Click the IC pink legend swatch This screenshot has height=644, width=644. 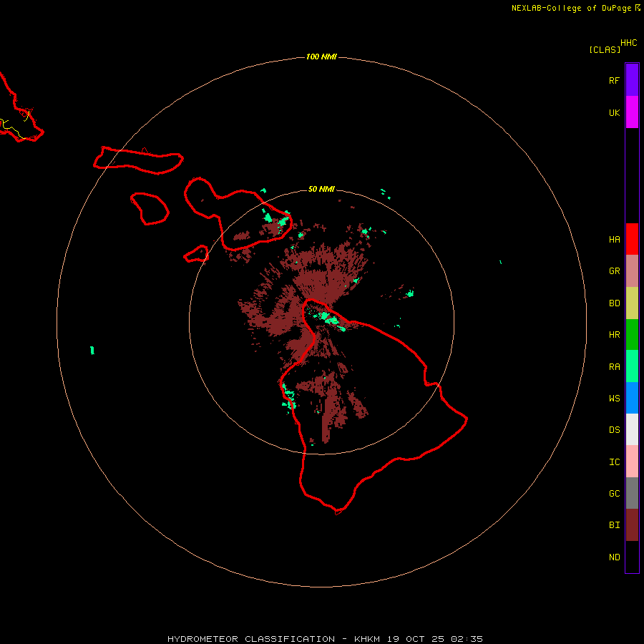632,462
